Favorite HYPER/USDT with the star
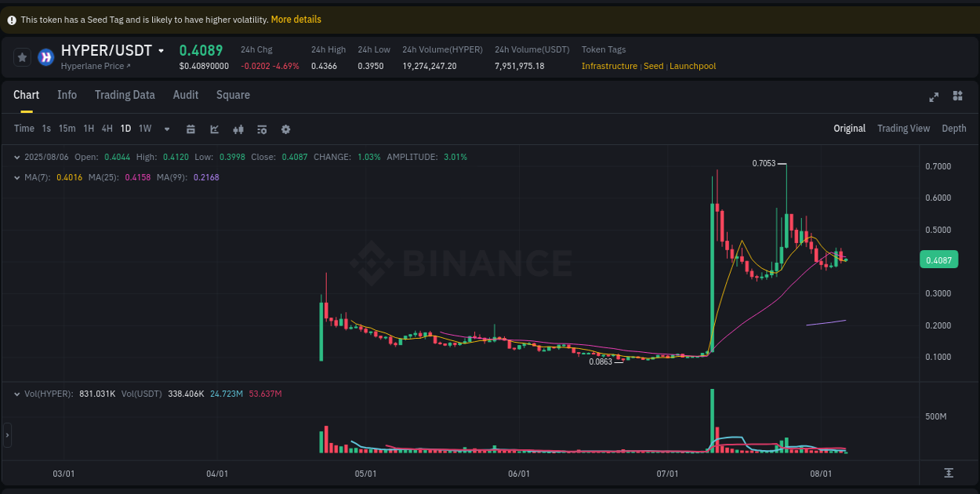Viewport: 980px width, 494px height. pos(21,56)
